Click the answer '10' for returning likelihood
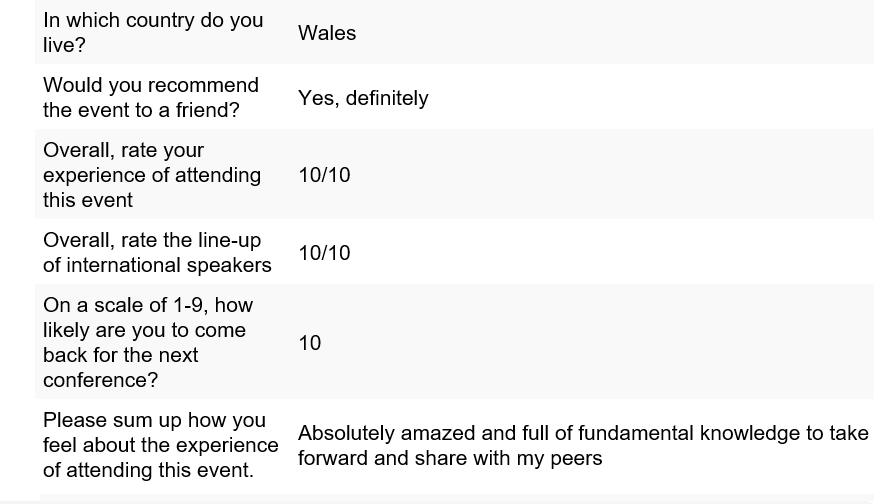 point(310,343)
